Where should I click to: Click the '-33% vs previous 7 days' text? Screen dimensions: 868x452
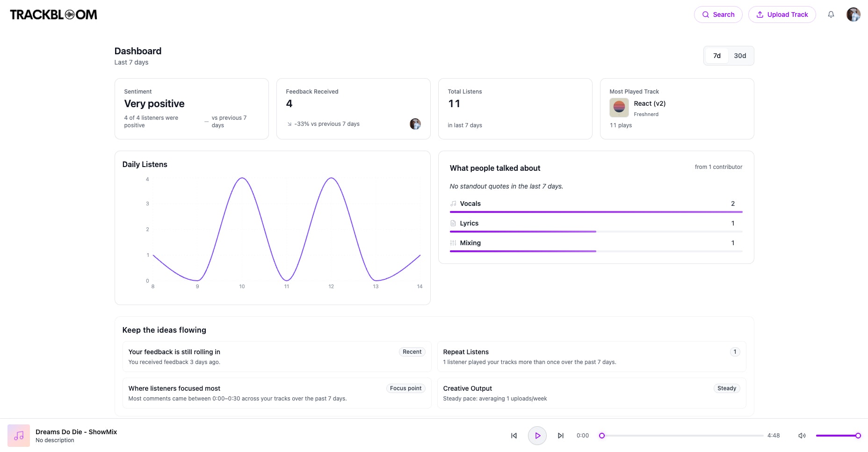(x=327, y=124)
